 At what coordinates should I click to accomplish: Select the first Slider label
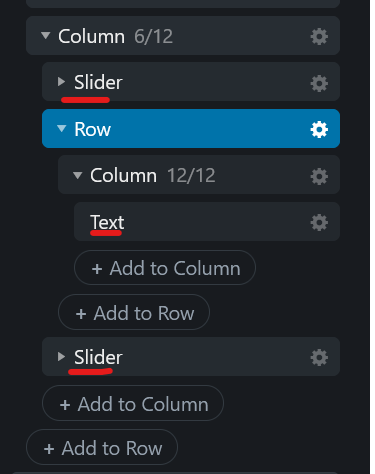click(x=98, y=82)
